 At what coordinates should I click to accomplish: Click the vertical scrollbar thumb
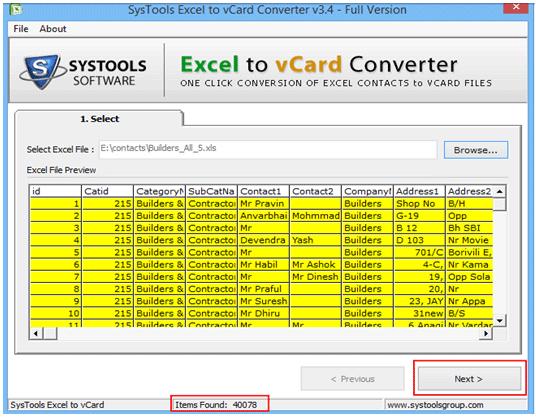point(500,204)
